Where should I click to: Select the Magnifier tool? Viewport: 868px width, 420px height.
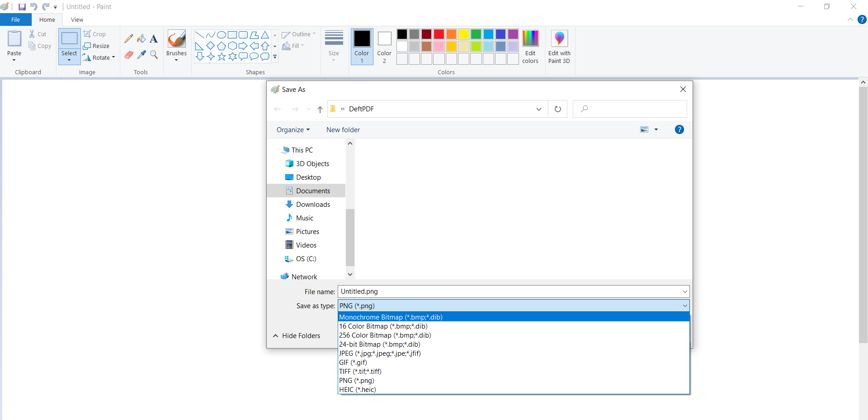pyautogui.click(x=154, y=55)
